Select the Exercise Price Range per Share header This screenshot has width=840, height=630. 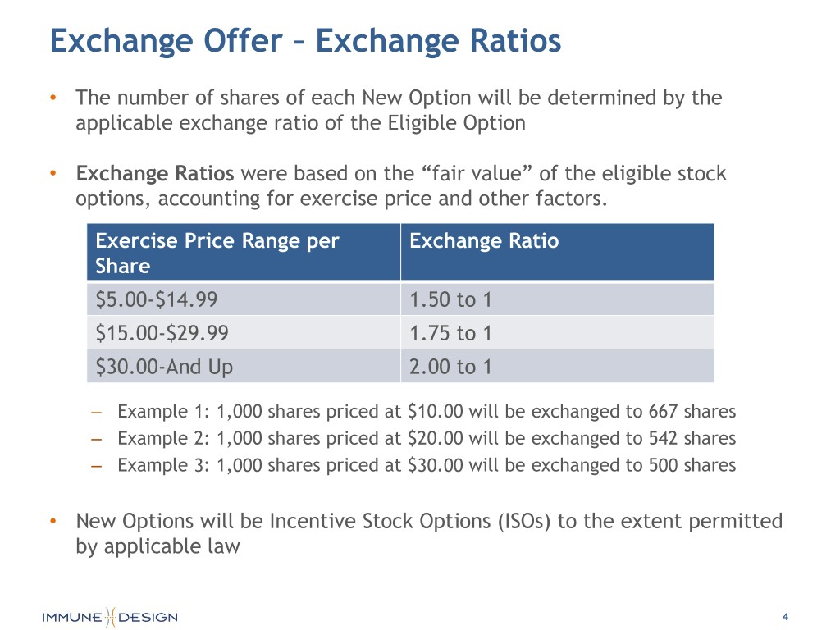pyautogui.click(x=217, y=253)
